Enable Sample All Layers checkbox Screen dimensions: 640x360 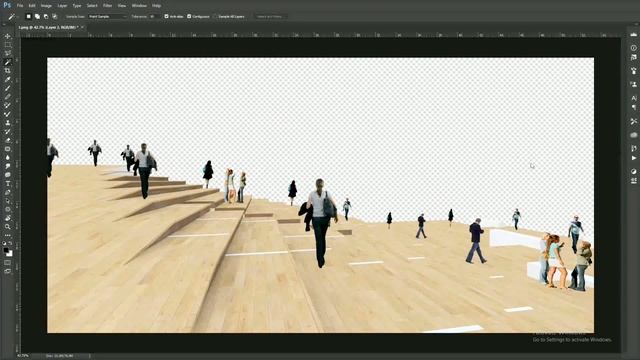[216, 17]
